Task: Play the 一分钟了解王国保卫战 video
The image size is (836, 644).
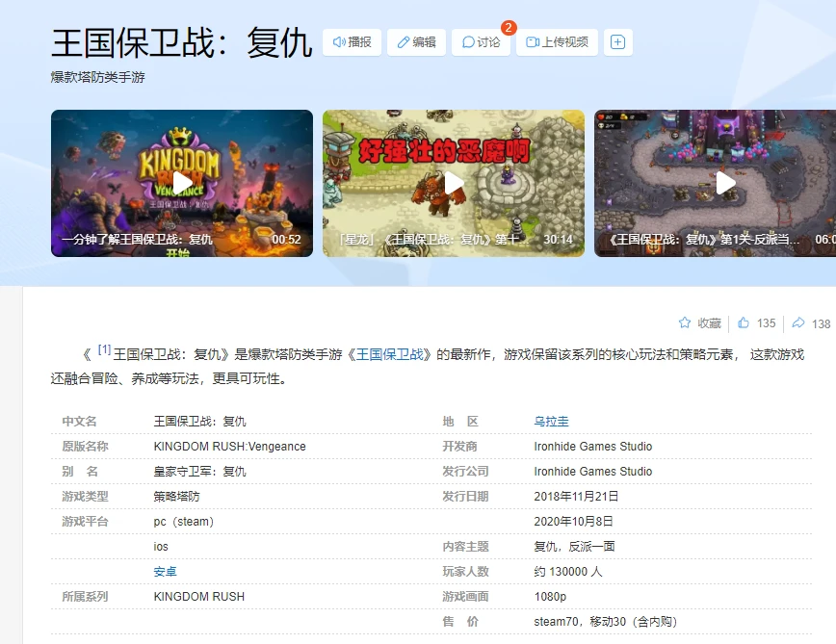Action: (x=182, y=183)
